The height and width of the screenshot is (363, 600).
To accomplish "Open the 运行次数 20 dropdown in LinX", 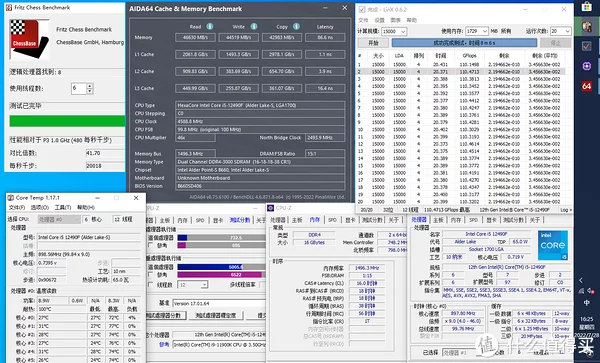I will coord(561,31).
